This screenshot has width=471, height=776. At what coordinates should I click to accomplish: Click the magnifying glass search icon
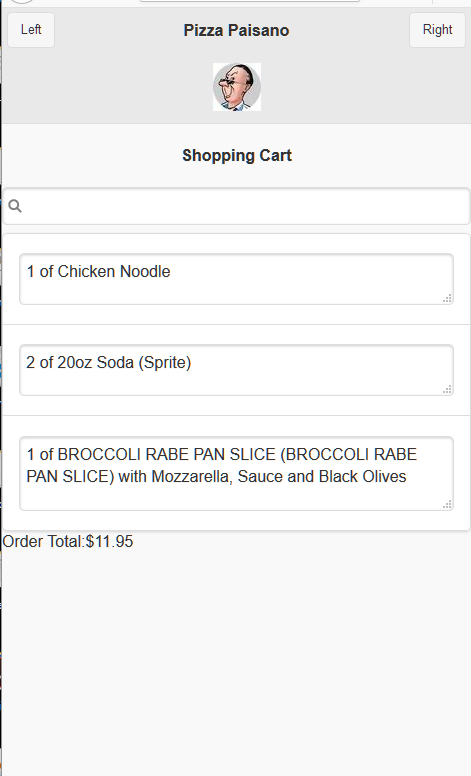coord(15,206)
